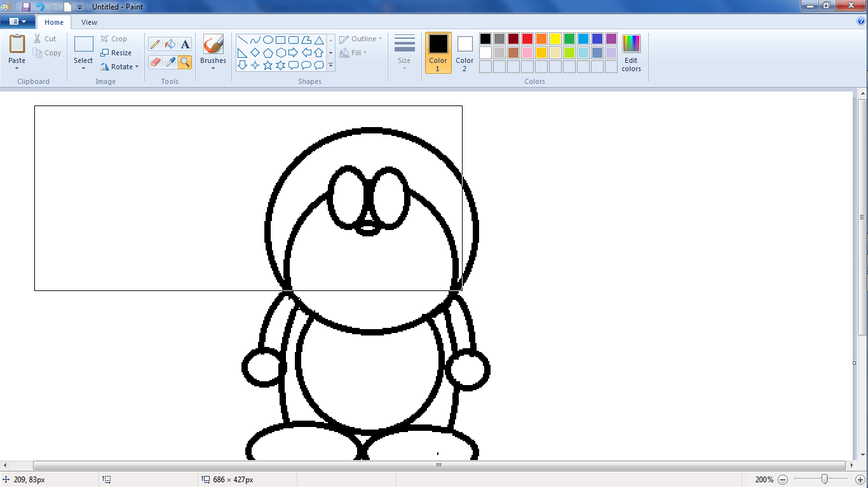
Task: Create a new file with the New icon
Action: tap(67, 6)
